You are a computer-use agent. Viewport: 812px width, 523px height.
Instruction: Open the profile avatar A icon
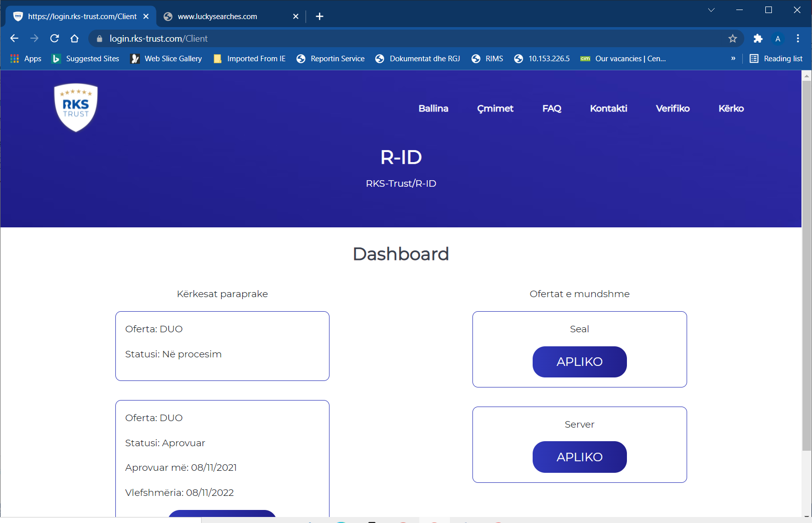pos(778,39)
